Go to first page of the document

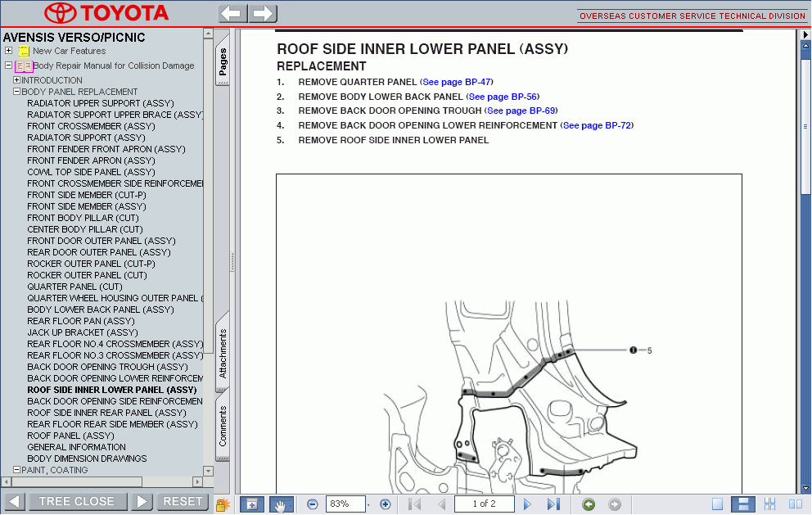coord(414,504)
